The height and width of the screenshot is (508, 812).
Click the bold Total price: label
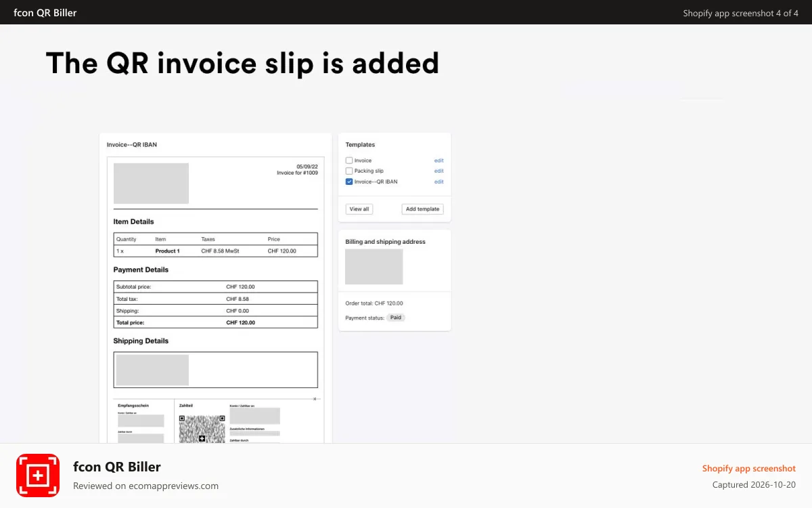(131, 323)
